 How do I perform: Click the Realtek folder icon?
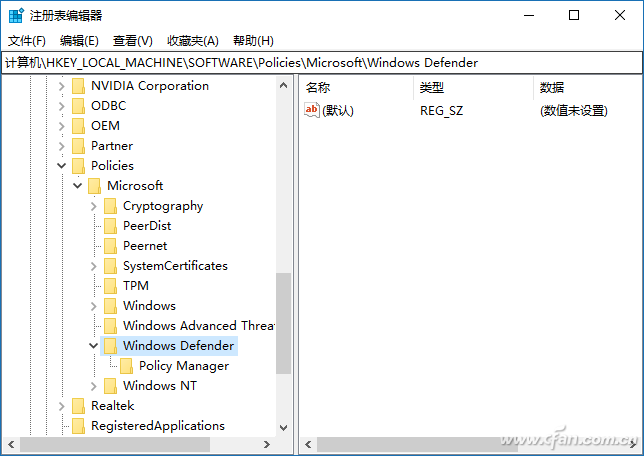78,406
